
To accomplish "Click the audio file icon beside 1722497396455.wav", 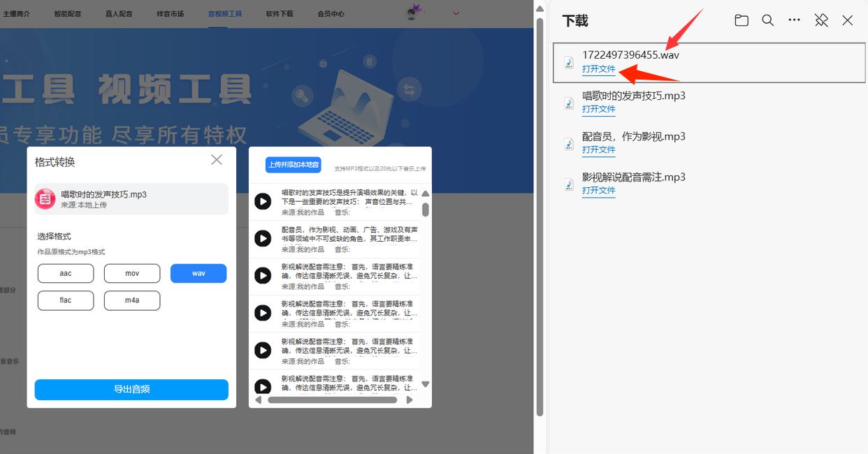I will point(568,62).
